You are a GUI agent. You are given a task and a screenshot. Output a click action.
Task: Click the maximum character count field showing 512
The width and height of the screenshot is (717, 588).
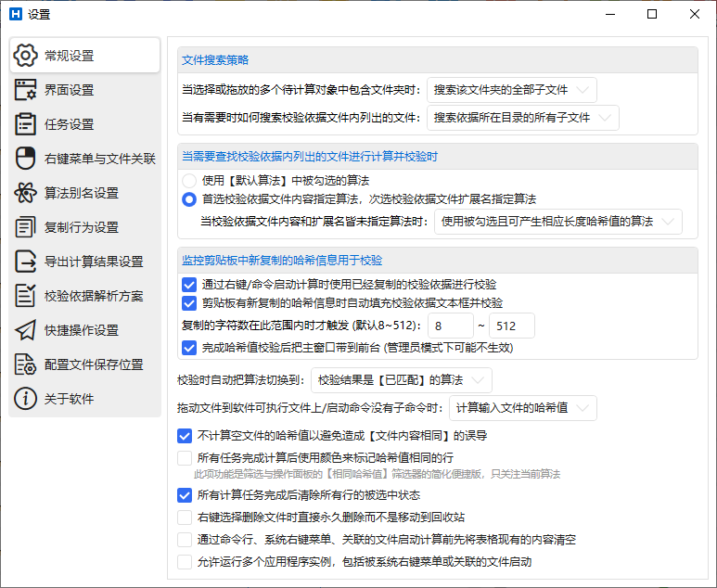512,326
